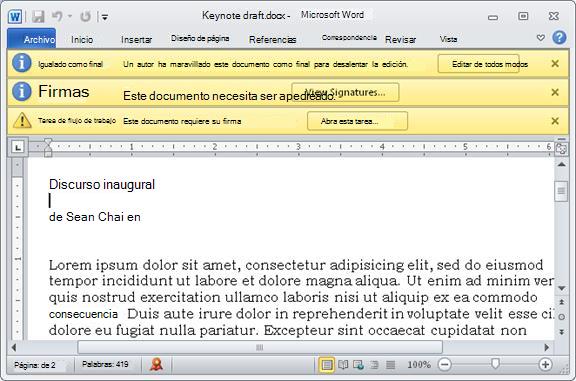Open the Diseño de página tab

pos(200,39)
